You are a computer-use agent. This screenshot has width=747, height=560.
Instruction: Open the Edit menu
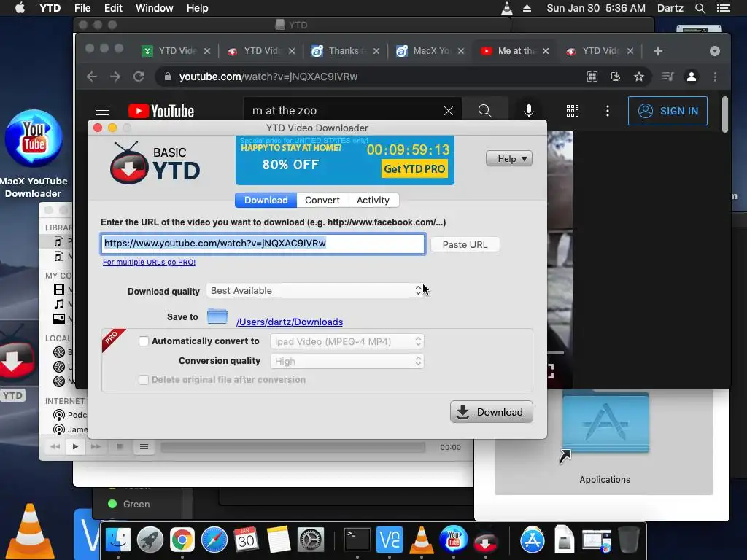113,8
